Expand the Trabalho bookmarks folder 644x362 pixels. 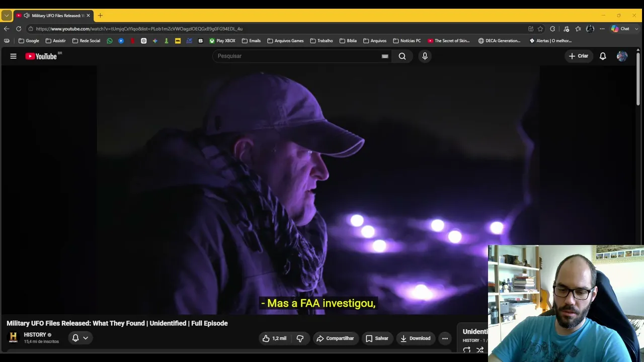pos(321,41)
